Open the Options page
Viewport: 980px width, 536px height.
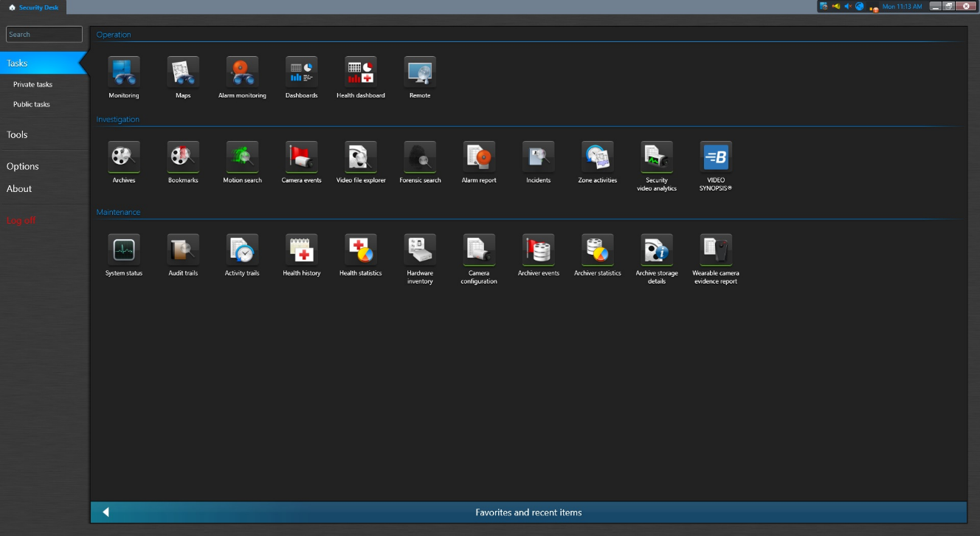coord(23,166)
